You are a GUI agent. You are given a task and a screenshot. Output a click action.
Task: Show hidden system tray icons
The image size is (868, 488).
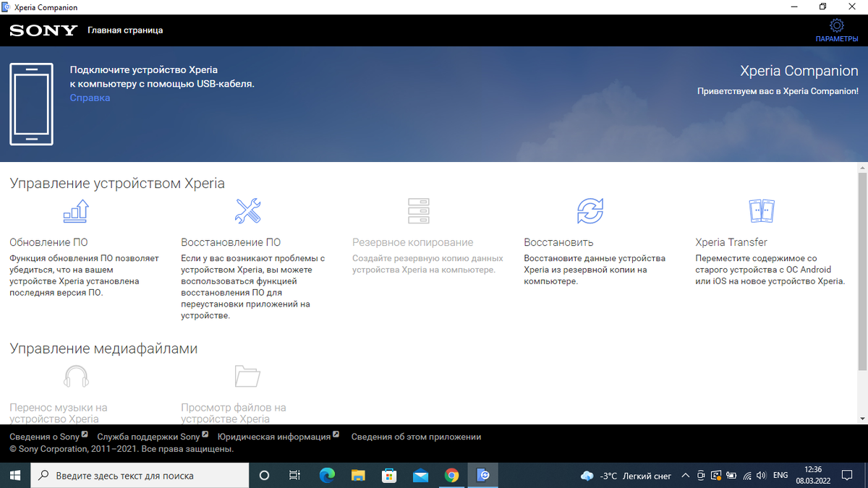click(685, 476)
